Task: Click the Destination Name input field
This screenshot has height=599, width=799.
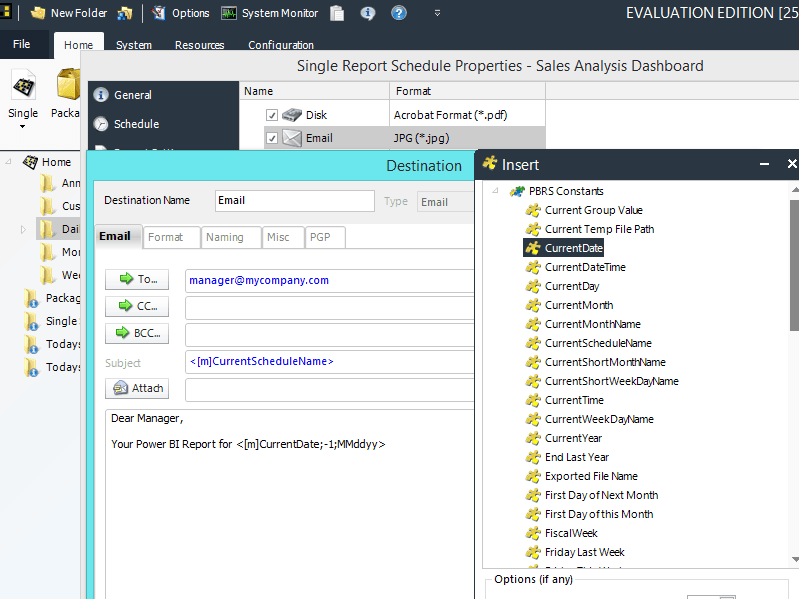Action: click(294, 200)
